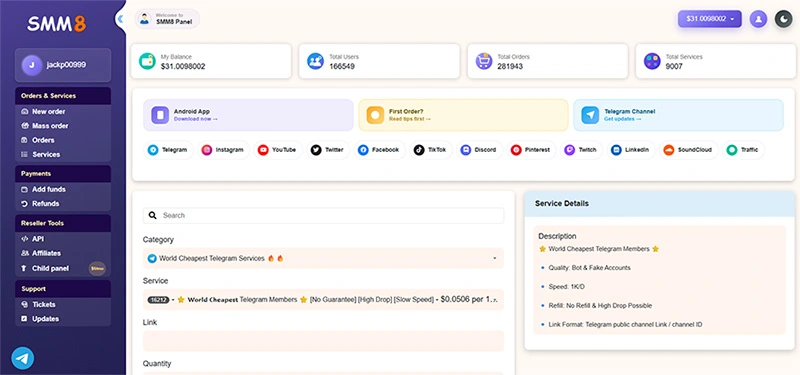Click the Service Details header

pyautogui.click(x=660, y=204)
